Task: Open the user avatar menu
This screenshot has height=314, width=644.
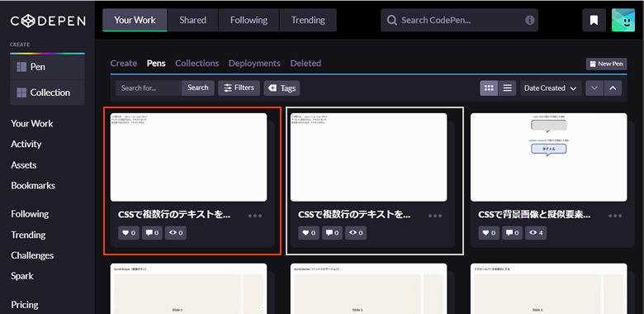Action: 623,20
